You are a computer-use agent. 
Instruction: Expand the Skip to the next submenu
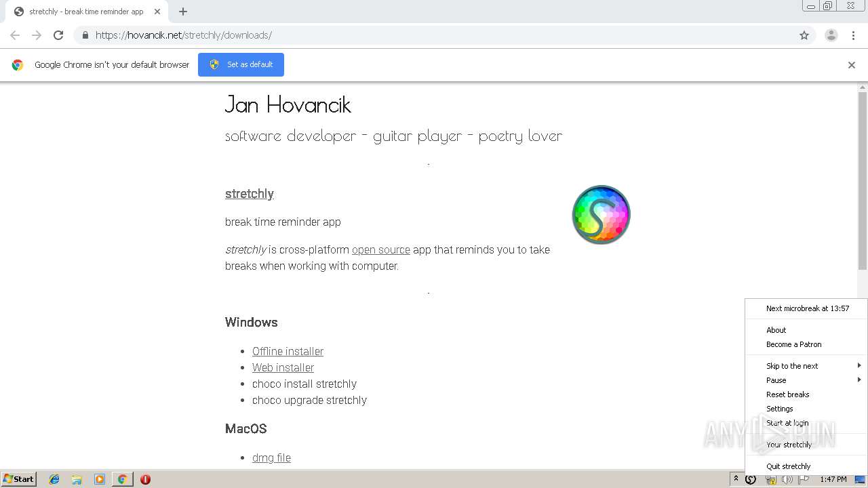(x=806, y=366)
